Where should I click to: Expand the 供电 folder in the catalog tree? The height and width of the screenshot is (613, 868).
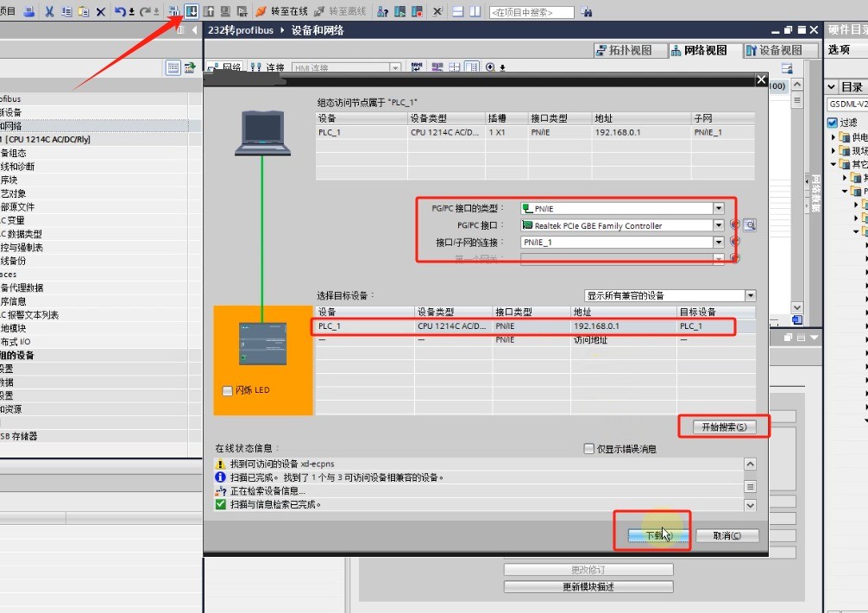[833, 136]
